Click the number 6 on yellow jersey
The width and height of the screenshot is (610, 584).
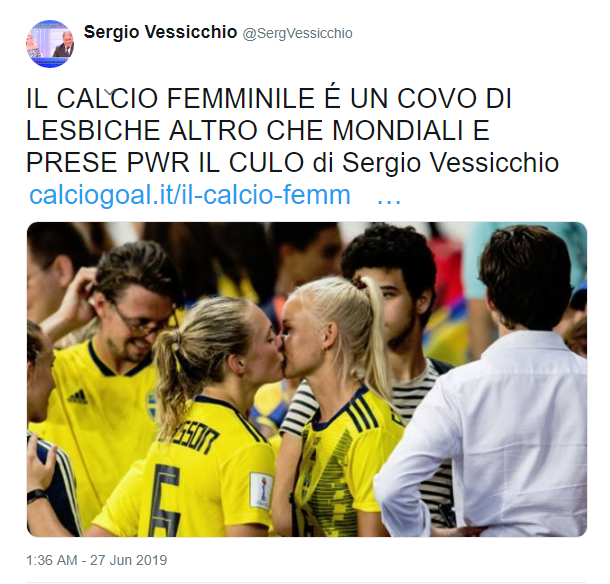pos(167,500)
